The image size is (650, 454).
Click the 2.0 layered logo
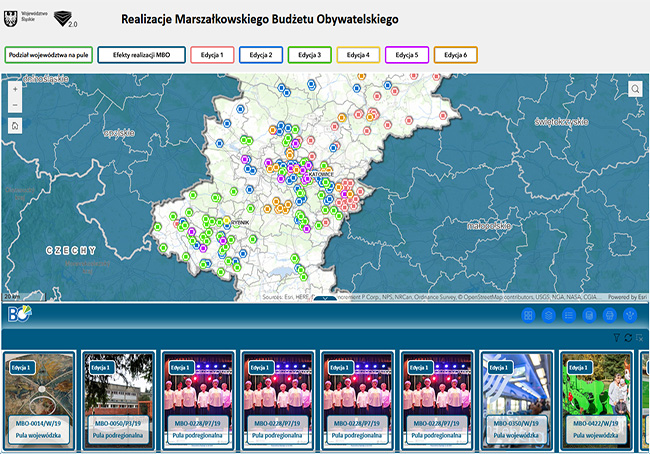(x=66, y=19)
